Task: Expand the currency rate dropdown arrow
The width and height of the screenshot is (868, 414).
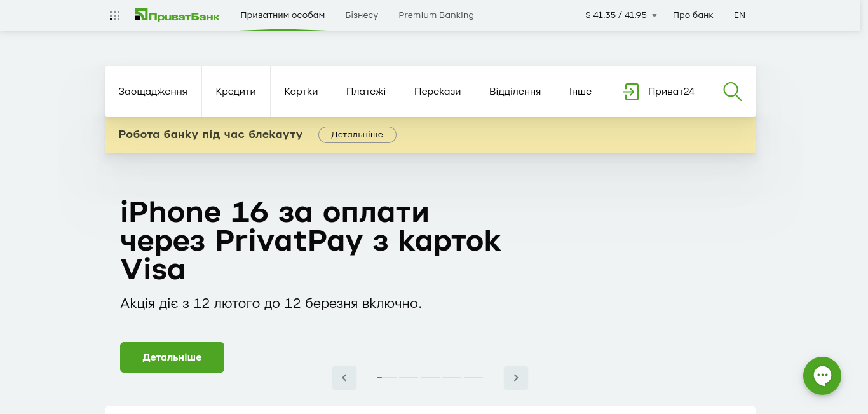Action: pos(654,15)
